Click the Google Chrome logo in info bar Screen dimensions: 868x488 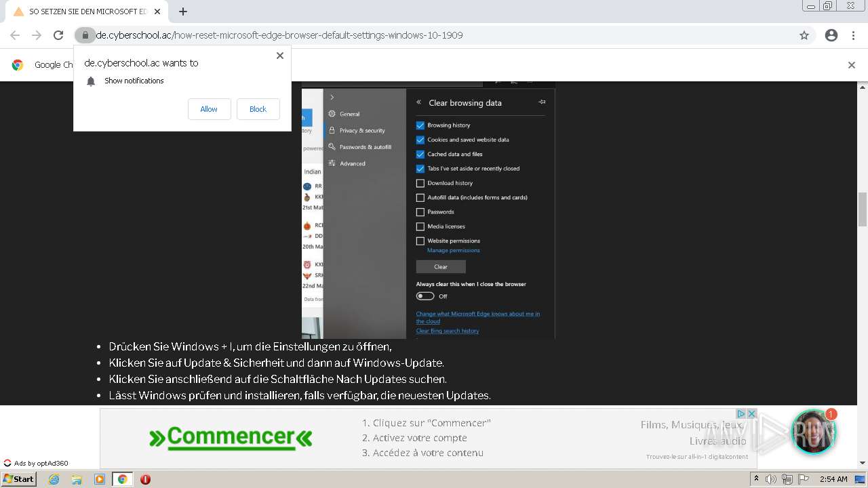click(18, 65)
